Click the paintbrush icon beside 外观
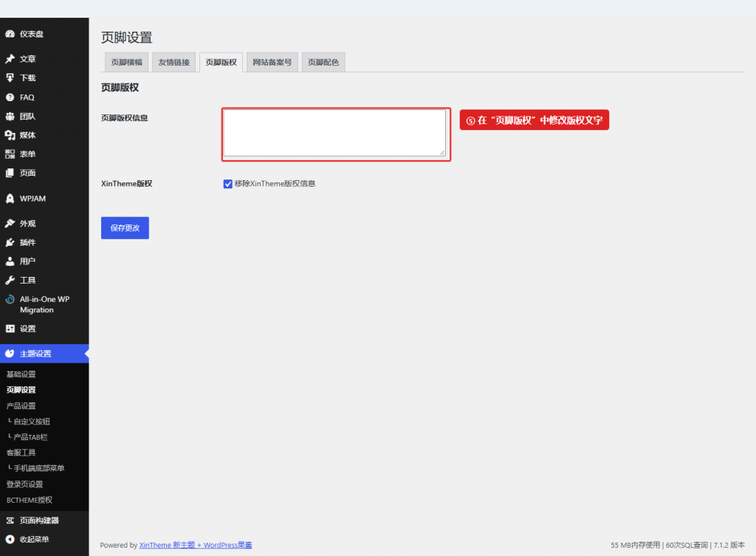 [10, 223]
